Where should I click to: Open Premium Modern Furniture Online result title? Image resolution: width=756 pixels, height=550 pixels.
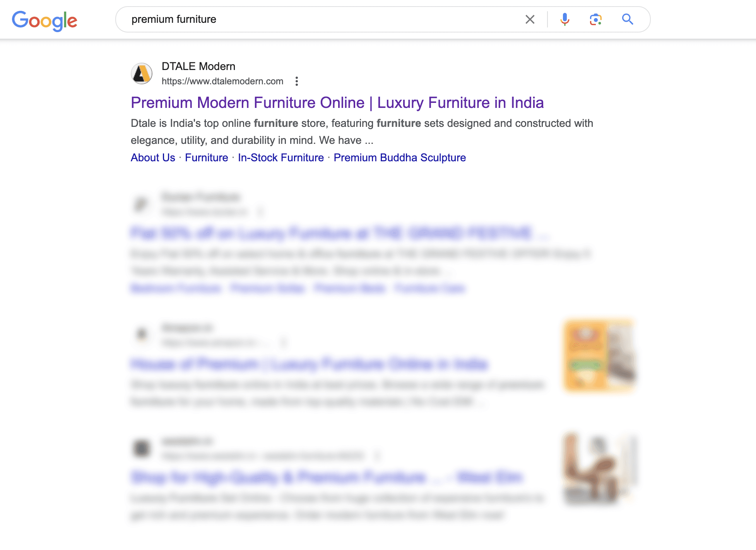pyautogui.click(x=337, y=103)
